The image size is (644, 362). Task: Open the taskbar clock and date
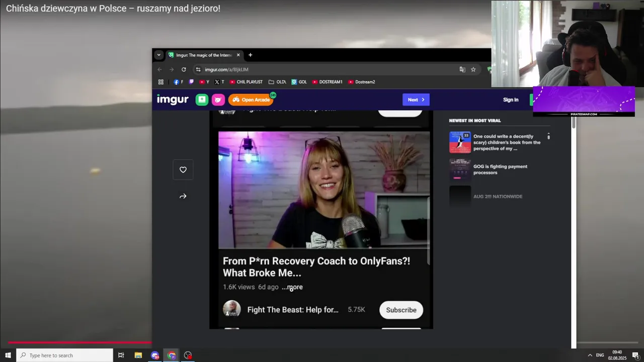617,355
